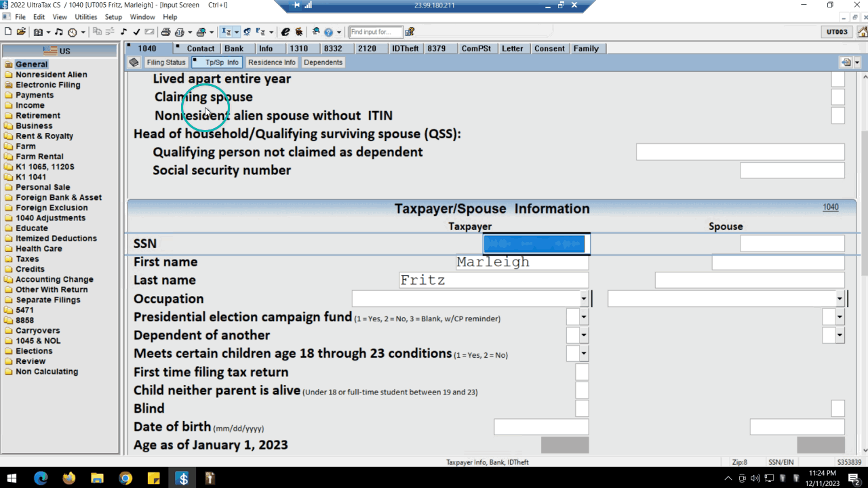Click the black checkmark toolbar icon
This screenshot has height=488, width=868.
136,32
